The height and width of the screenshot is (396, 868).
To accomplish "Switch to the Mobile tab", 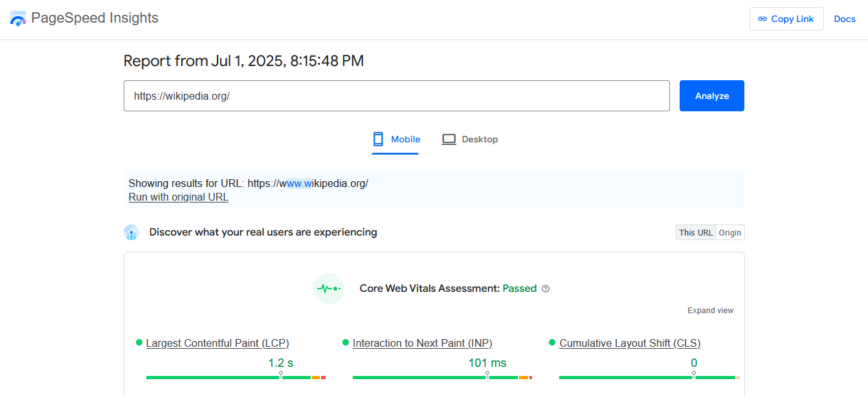I will tap(395, 139).
